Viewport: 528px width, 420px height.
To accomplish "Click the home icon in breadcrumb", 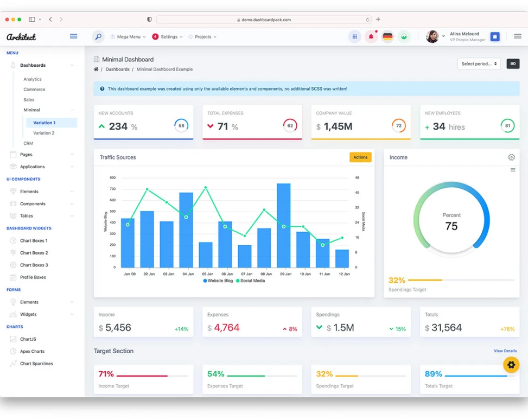I will point(96,69).
